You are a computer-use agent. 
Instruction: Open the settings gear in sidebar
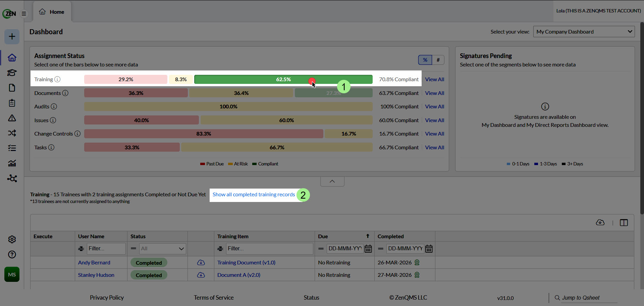coord(12,239)
